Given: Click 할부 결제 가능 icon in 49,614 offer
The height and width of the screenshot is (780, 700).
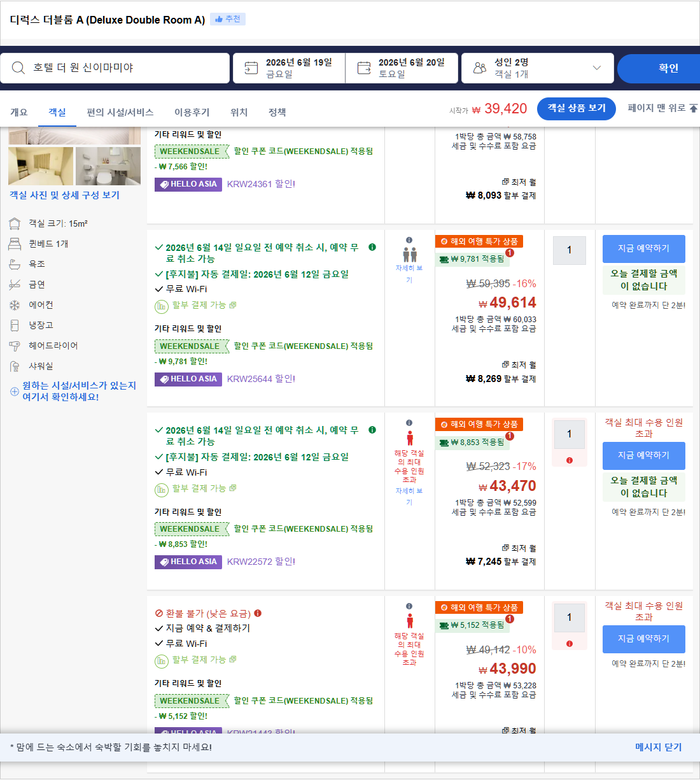Looking at the screenshot, I should pyautogui.click(x=162, y=306).
